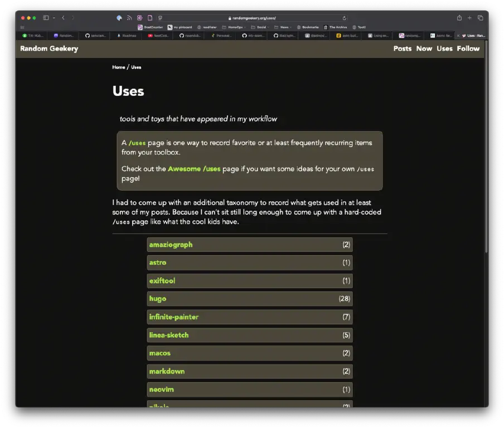The width and height of the screenshot is (504, 428).
Task: Open the hugo tag row
Action: [x=250, y=299]
